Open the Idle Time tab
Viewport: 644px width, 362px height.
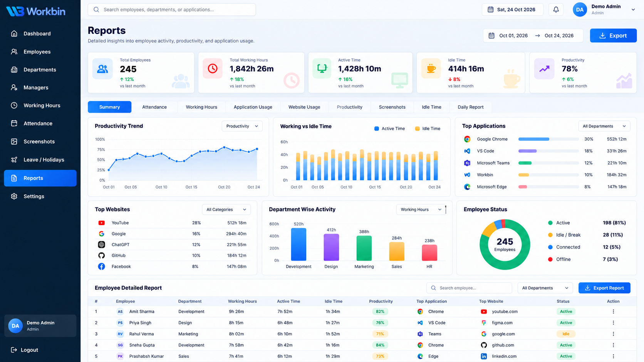[x=431, y=107]
